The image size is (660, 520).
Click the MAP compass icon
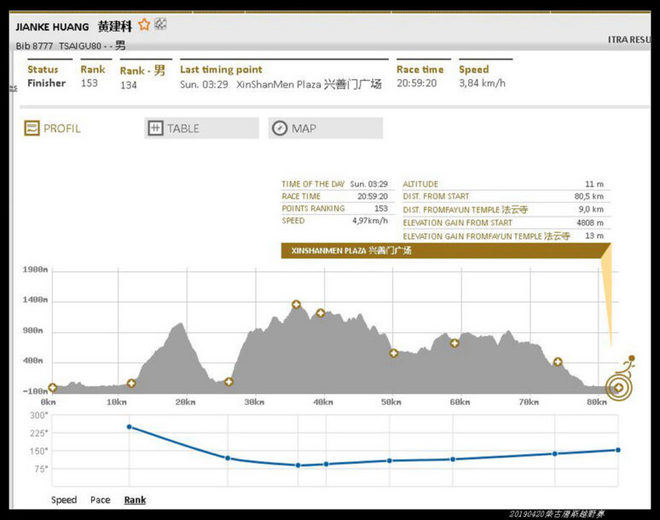280,129
